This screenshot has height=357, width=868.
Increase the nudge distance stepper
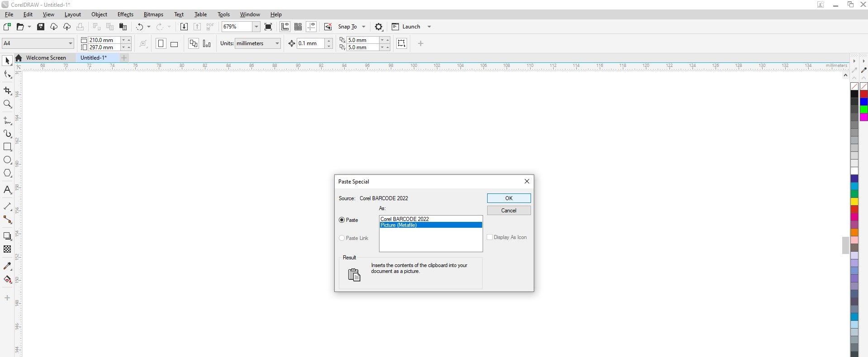point(329,41)
